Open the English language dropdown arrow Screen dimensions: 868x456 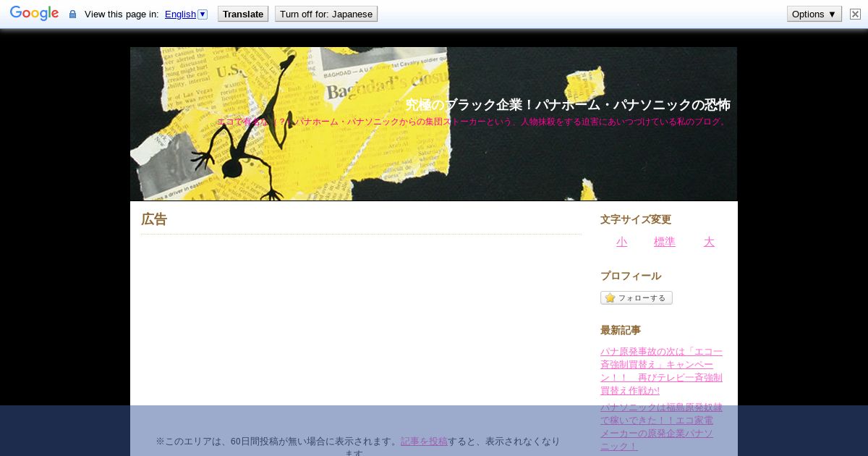203,14
